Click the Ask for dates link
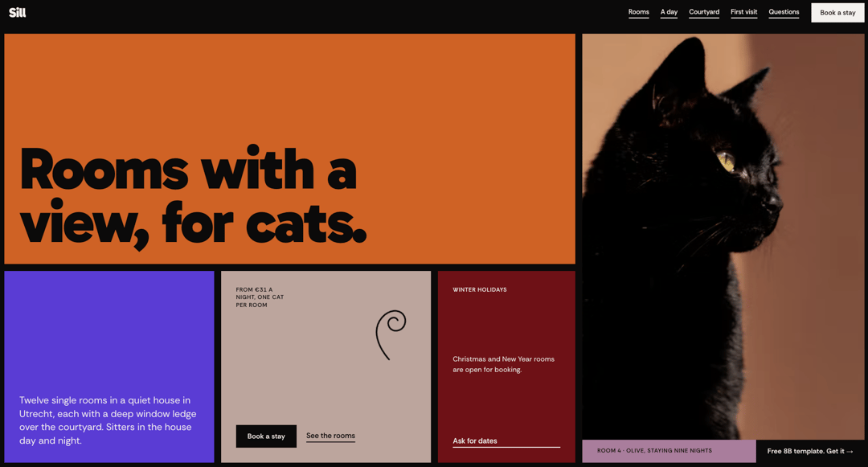The height and width of the screenshot is (467, 868). [506, 441]
